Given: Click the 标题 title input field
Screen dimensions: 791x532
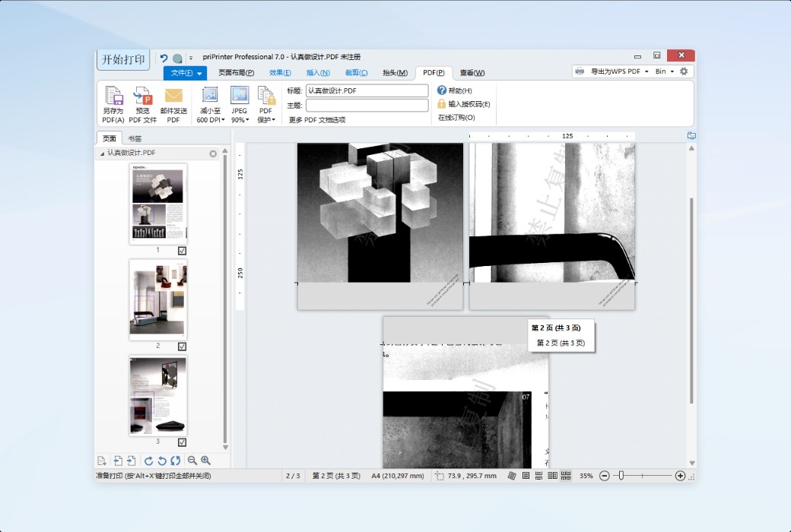Looking at the screenshot, I should tap(367, 90).
